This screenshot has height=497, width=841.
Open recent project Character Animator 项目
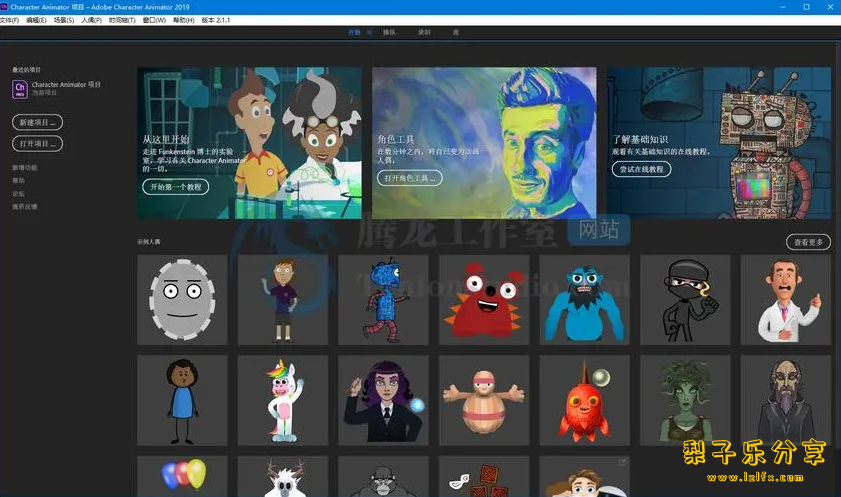pos(66,85)
